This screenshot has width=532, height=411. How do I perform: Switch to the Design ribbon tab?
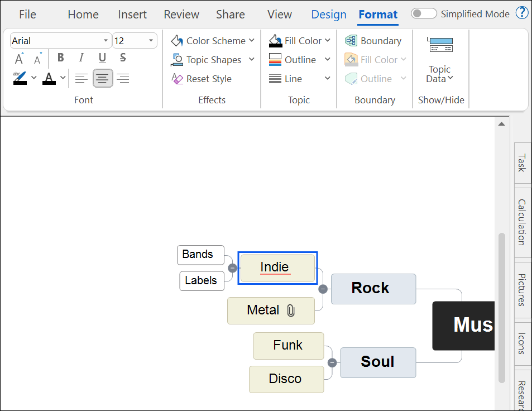tap(328, 15)
